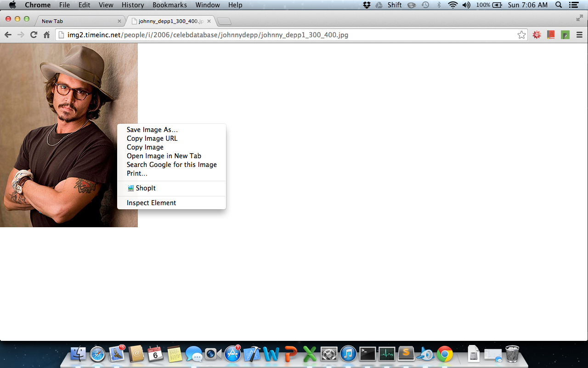This screenshot has width=588, height=368.
Task: Click the Dropbox icon in menu bar
Action: coord(367,5)
